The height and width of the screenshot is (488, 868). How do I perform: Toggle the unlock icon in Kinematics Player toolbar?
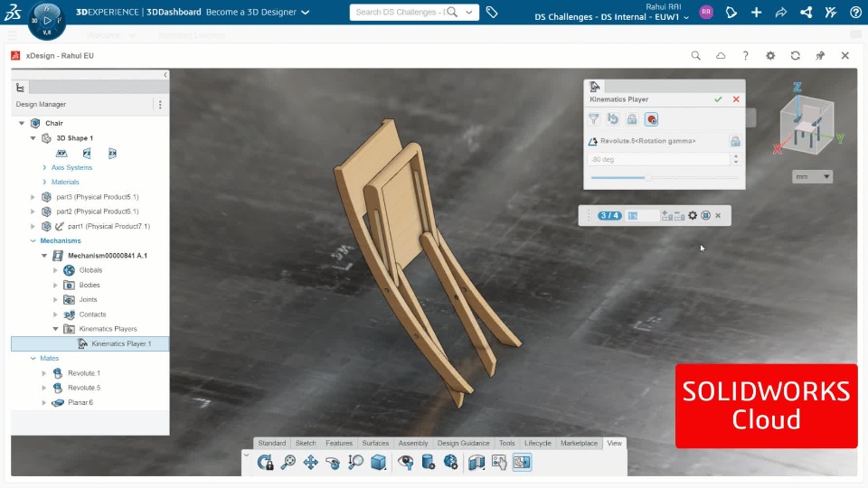[632, 119]
